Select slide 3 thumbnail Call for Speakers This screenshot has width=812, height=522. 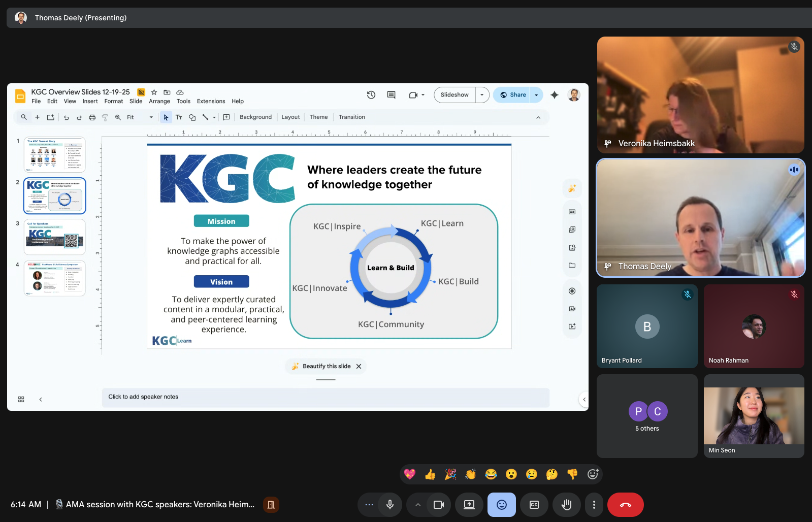(54, 237)
